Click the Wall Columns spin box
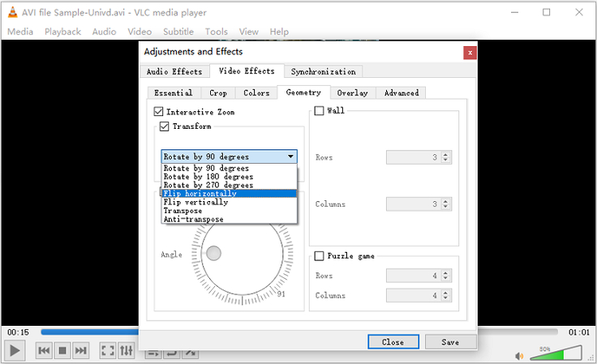Screen dimensions: 597x364 (419, 203)
